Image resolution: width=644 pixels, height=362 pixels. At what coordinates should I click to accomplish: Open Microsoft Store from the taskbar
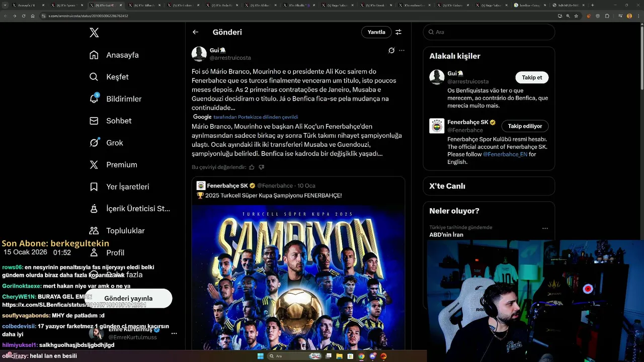pos(351,356)
